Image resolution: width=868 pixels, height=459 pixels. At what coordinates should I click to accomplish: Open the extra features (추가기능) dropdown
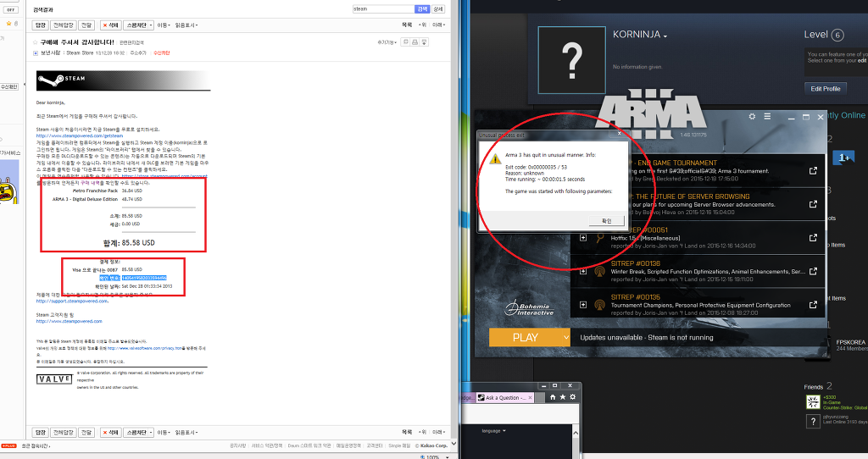click(x=387, y=42)
